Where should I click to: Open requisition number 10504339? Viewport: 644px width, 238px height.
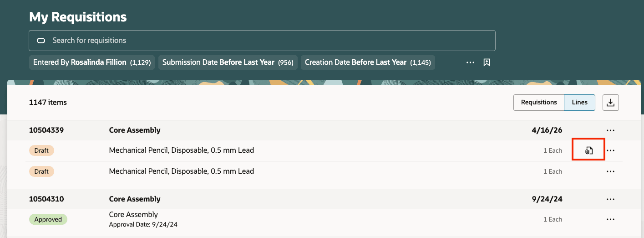pos(46,130)
